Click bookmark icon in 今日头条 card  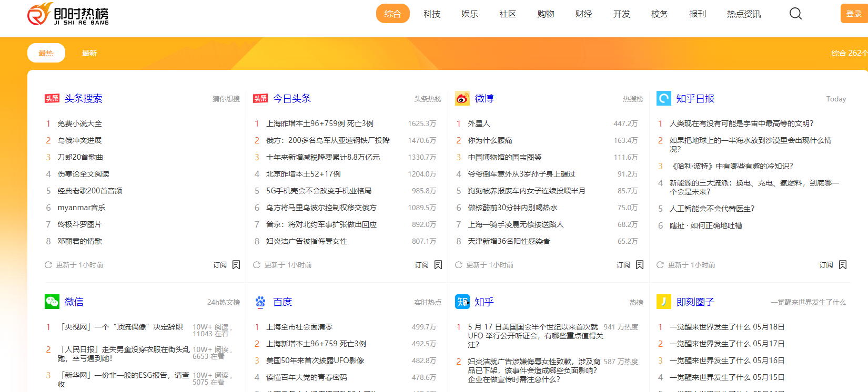pos(438,265)
